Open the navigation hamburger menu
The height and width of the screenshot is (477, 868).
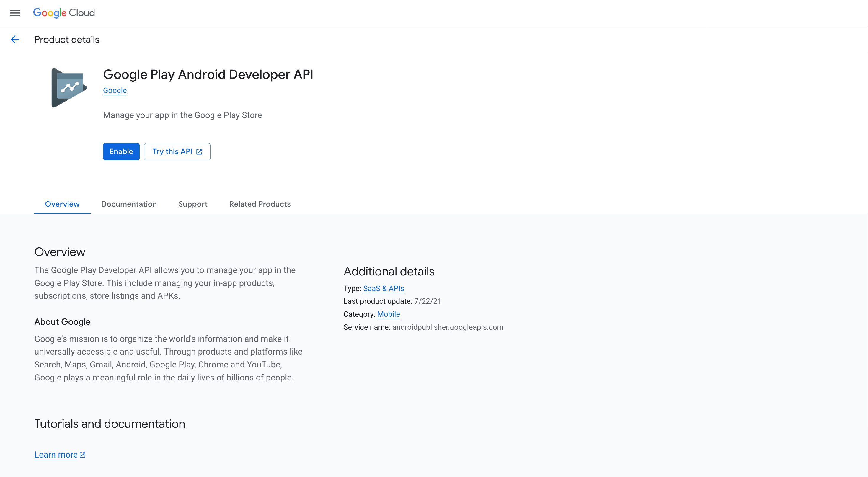(x=15, y=13)
